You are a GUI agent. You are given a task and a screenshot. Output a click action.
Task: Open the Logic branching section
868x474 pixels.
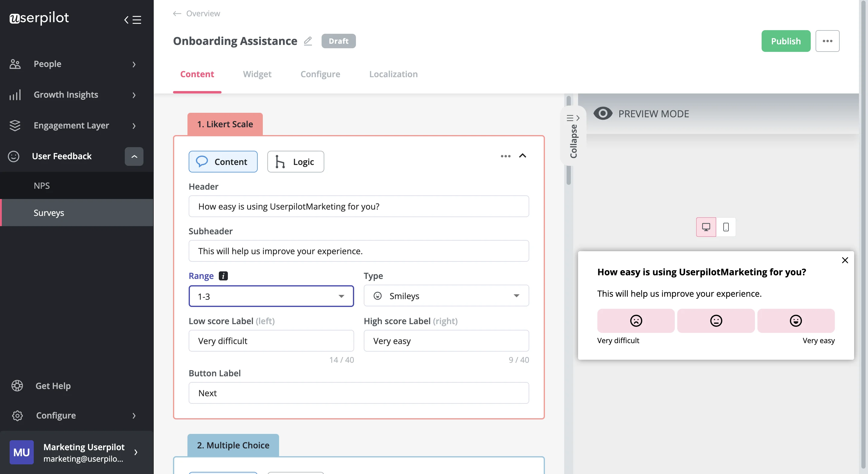295,162
